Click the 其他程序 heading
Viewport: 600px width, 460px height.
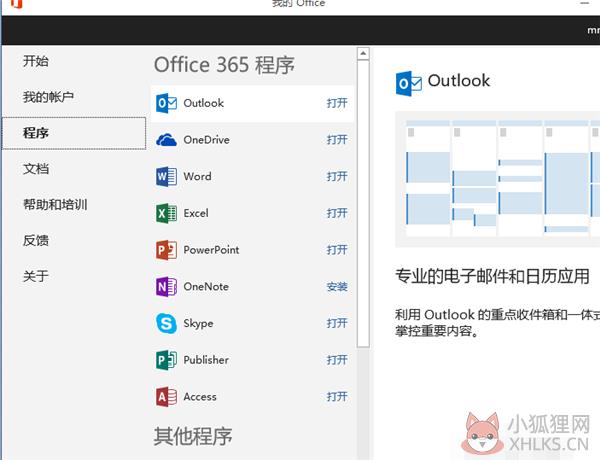click(x=193, y=436)
